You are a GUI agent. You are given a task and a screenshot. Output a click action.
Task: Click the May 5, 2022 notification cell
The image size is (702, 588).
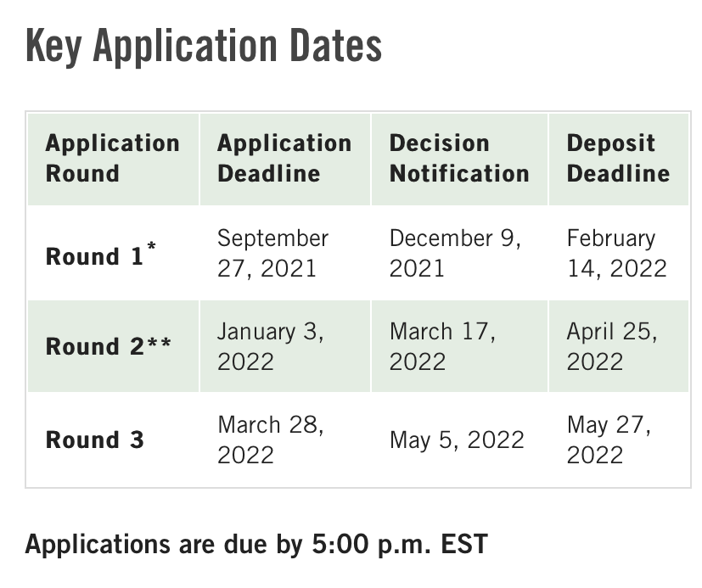457,440
